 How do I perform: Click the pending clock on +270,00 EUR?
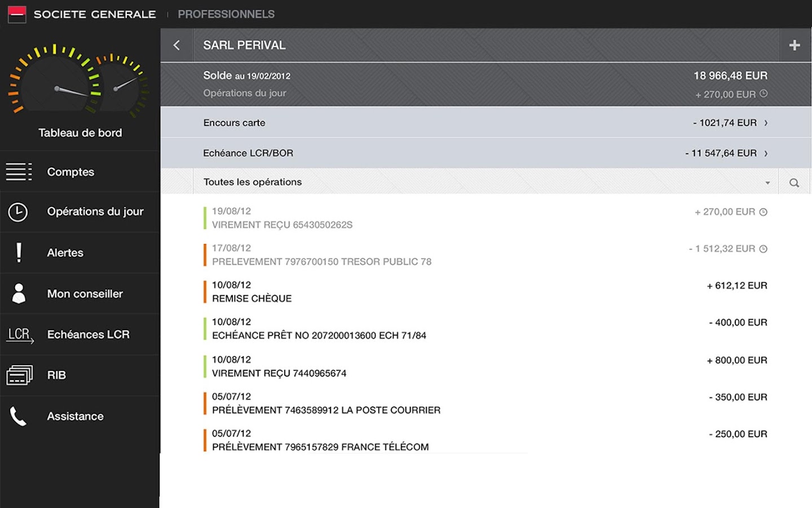tap(764, 212)
